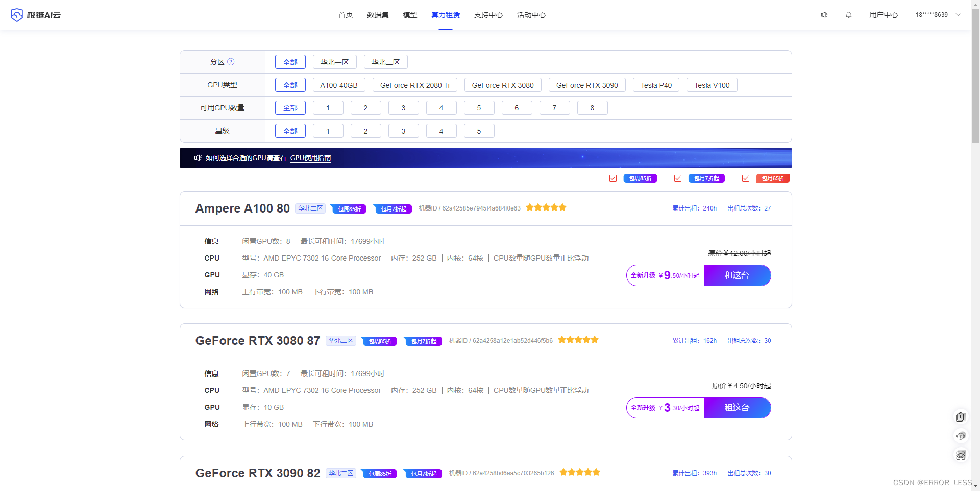The image size is (980, 491).
Task: Select 全部 in the GPU类型 filter
Action: pyautogui.click(x=290, y=85)
